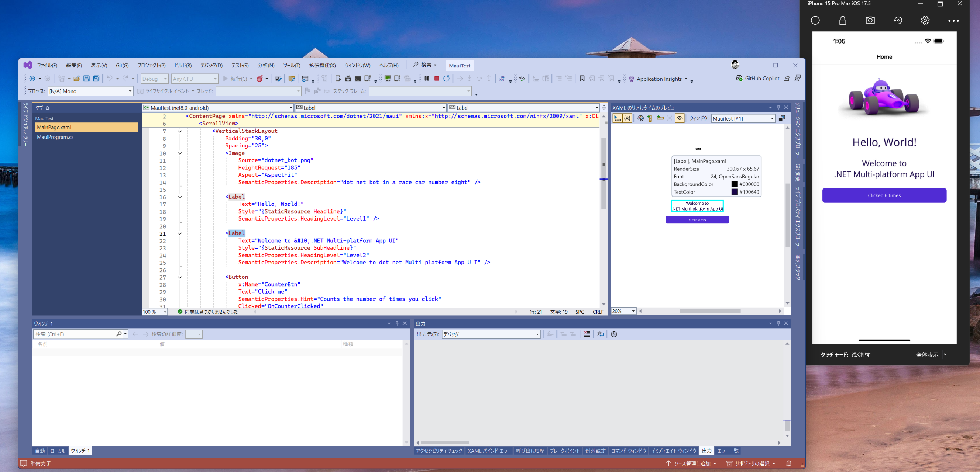Lock the iPhone simulator screen
The width and height of the screenshot is (980, 472).
(842, 21)
